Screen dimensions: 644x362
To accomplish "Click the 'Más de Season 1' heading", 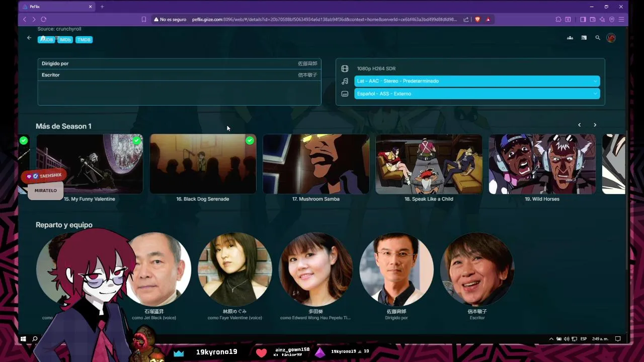I will [x=63, y=126].
